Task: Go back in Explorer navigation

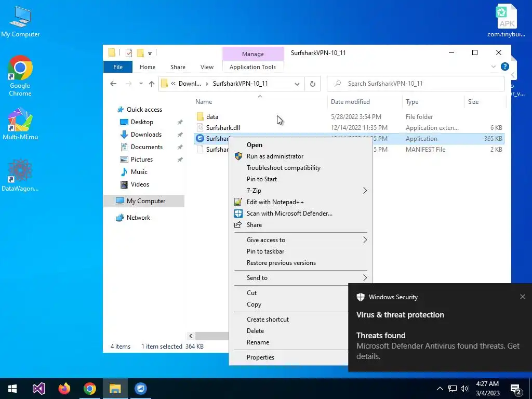Action: tap(113, 84)
